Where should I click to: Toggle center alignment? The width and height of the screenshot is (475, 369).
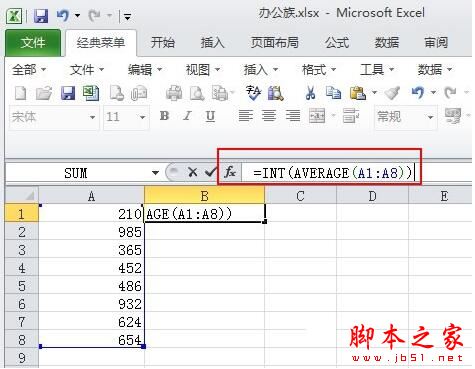tap(269, 116)
